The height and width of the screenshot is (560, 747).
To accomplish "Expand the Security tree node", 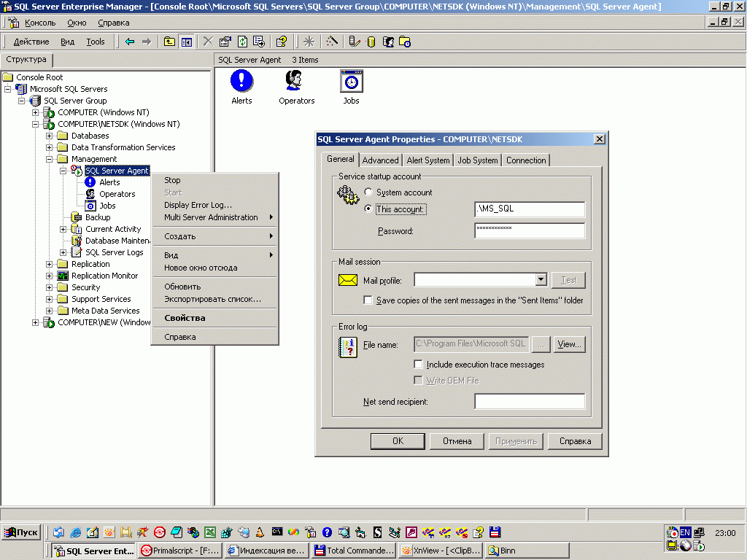I will coord(49,287).
